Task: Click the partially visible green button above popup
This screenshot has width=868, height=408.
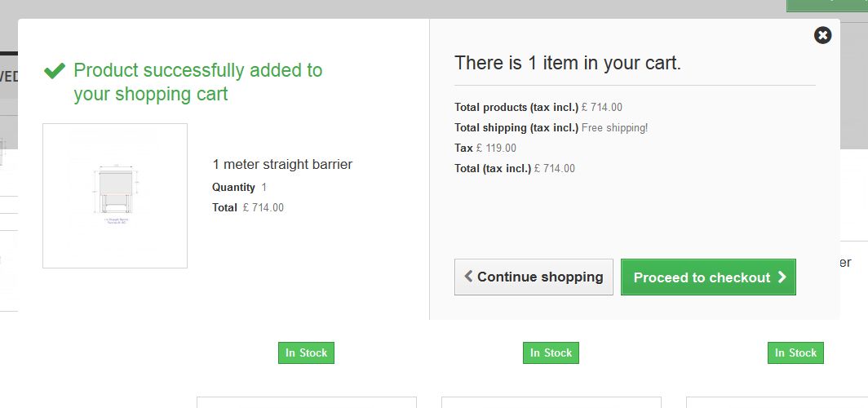Action: coord(827,6)
